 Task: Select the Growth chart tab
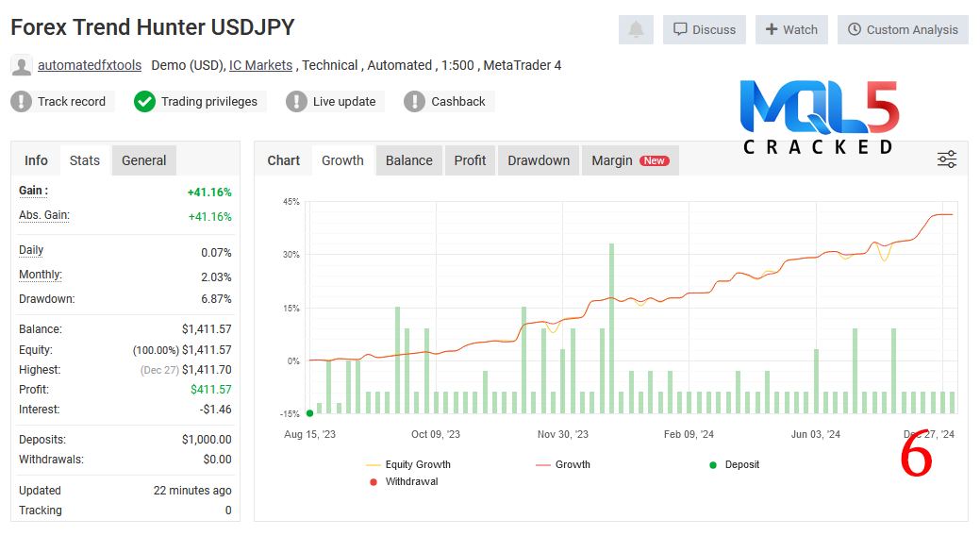pyautogui.click(x=342, y=160)
